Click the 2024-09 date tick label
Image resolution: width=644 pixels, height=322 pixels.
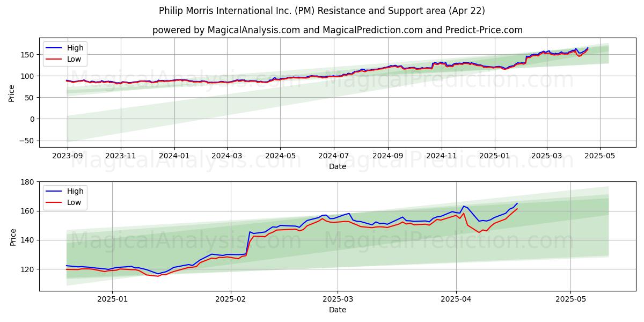pyautogui.click(x=388, y=156)
